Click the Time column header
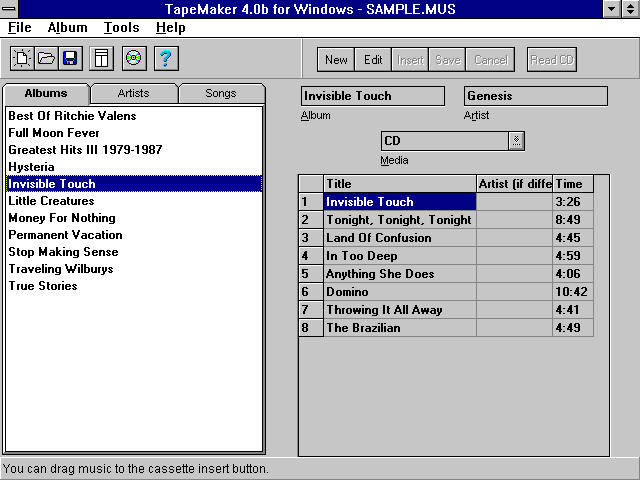This screenshot has height=480, width=640. coord(572,184)
